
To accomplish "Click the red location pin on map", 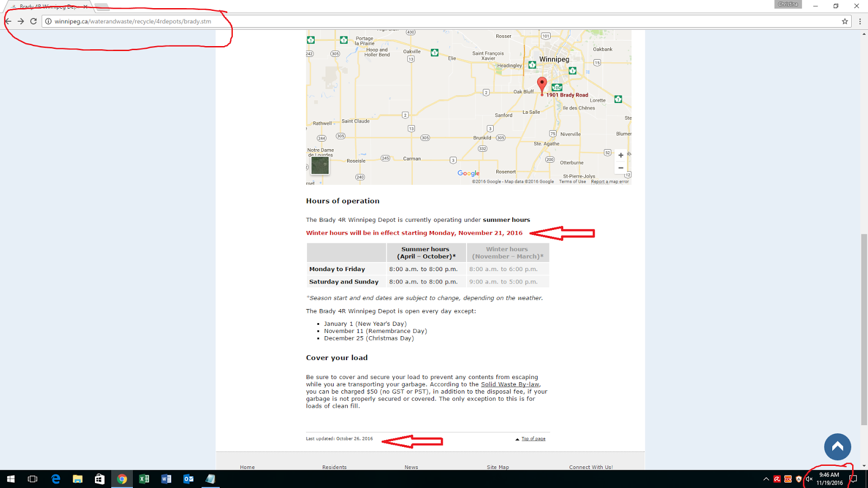I will [x=541, y=86].
